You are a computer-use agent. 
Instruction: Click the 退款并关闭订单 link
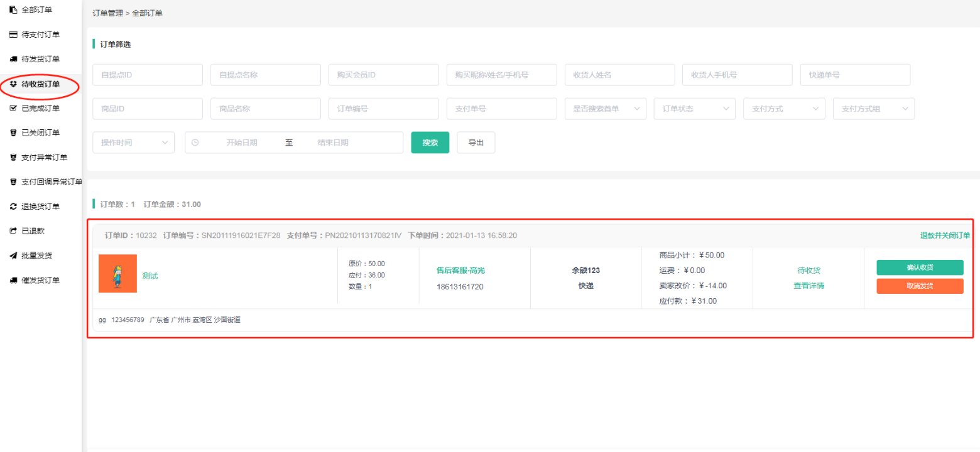tap(945, 235)
